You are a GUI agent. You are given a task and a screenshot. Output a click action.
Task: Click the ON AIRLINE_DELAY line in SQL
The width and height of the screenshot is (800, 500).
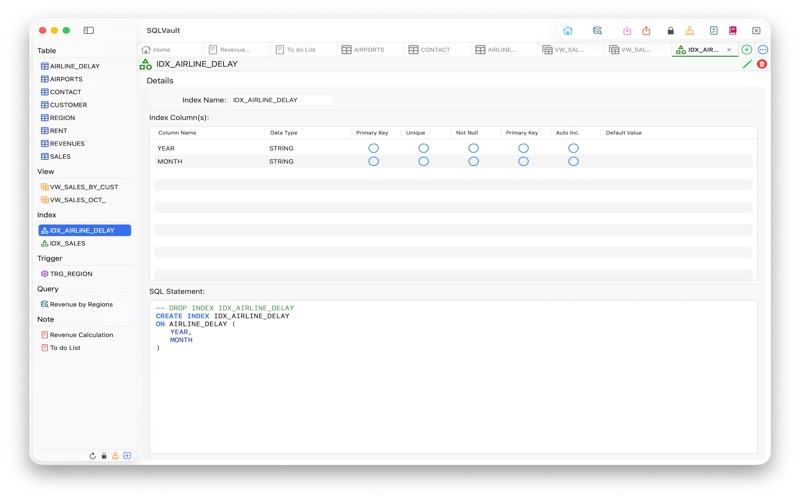click(196, 324)
